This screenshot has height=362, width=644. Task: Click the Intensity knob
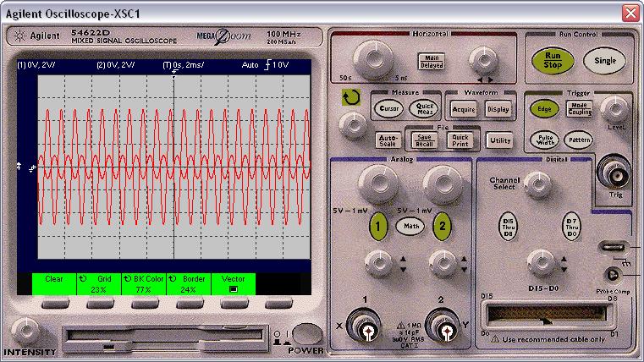tap(25, 332)
